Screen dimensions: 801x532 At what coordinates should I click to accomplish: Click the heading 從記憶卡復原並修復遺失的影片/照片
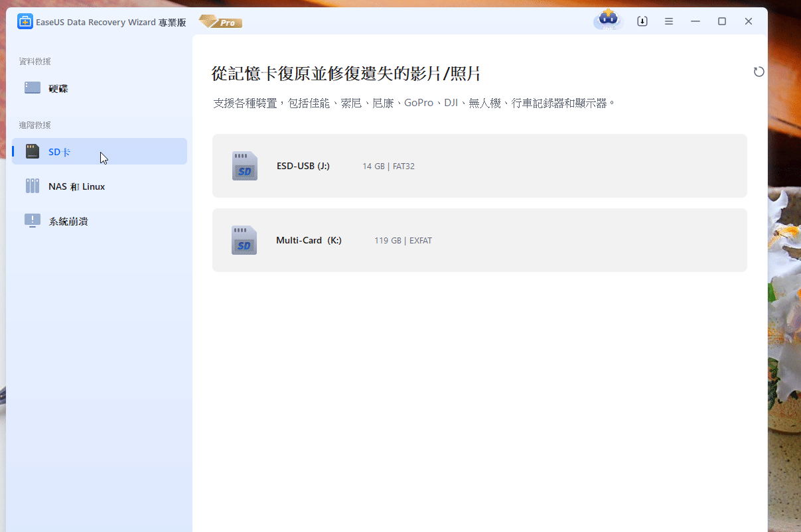coord(346,73)
